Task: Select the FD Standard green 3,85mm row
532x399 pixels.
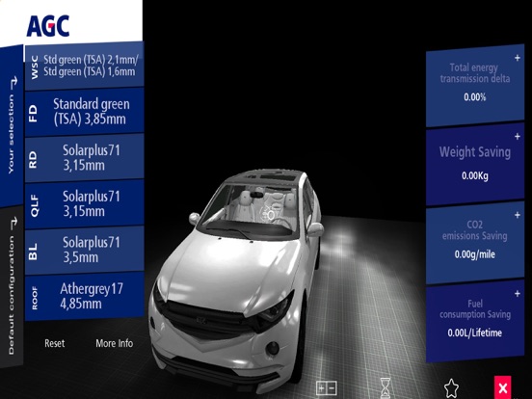Action: pos(85,112)
